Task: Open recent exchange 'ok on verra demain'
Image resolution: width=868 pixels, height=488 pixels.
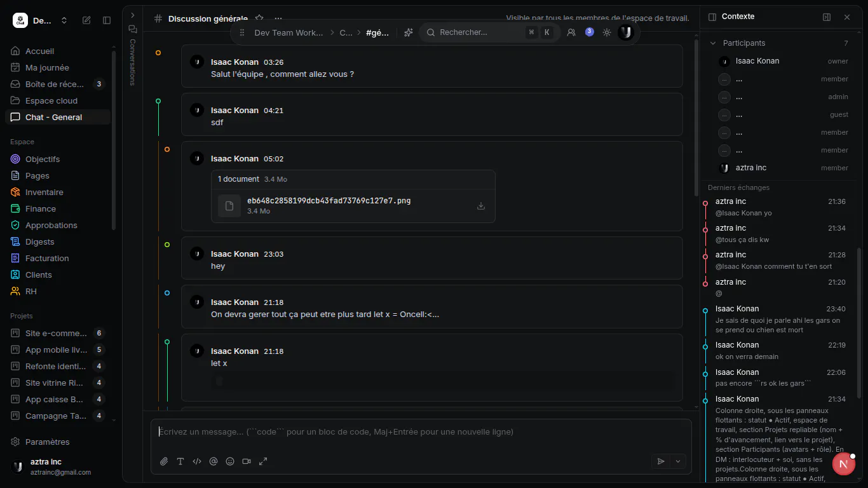Action: [780, 350]
